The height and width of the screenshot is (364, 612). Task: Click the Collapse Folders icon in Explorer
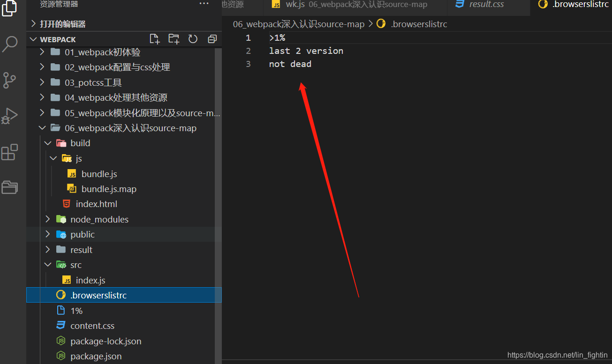pos(212,39)
